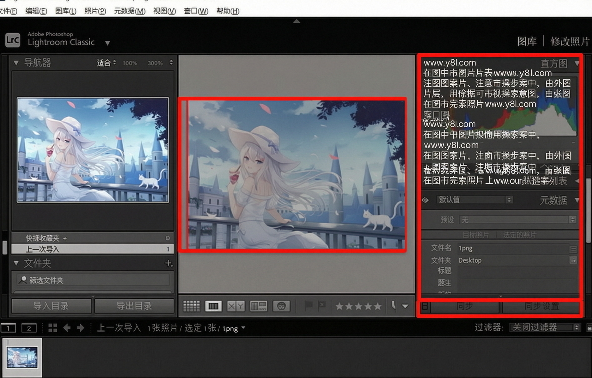Open the 图库(L) menu

point(66,11)
